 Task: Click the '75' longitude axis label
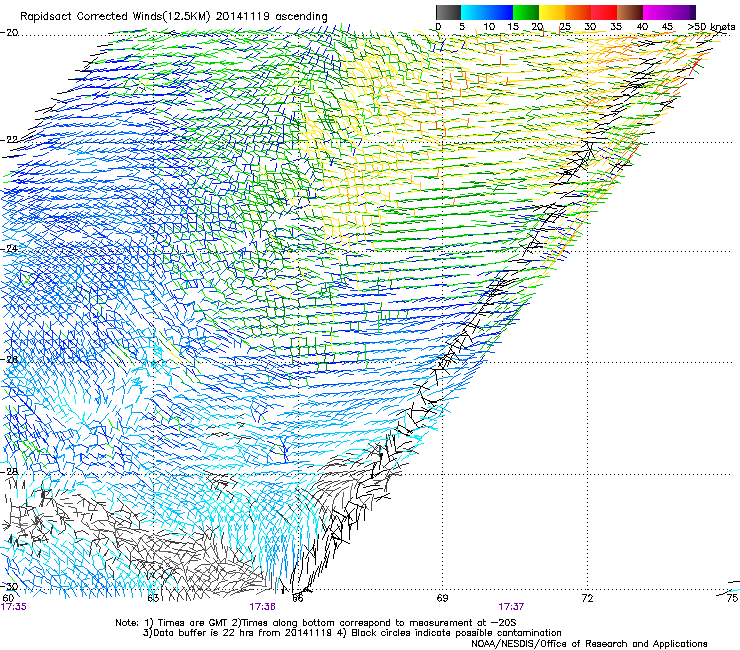tap(732, 598)
